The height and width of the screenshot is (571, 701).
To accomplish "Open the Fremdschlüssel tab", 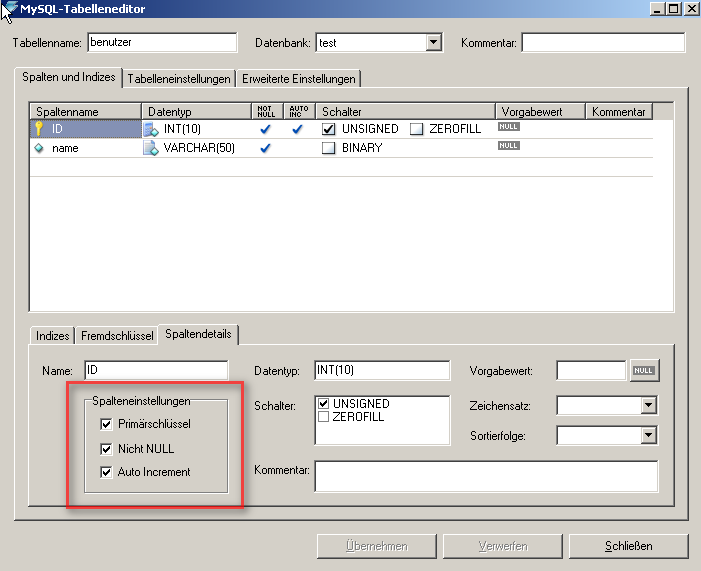I will click(x=117, y=336).
